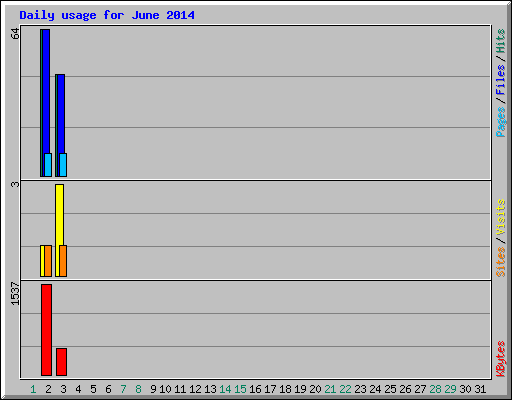Image resolution: width=512 pixels, height=400 pixels.
Task: Select the blue Files bar for day 3
Action: click(x=61, y=114)
